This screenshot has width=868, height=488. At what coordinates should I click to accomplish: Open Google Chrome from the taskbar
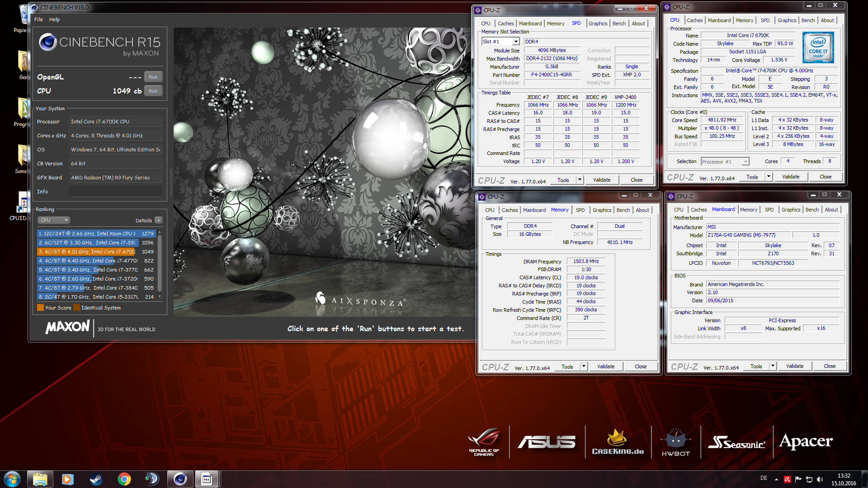[124, 479]
